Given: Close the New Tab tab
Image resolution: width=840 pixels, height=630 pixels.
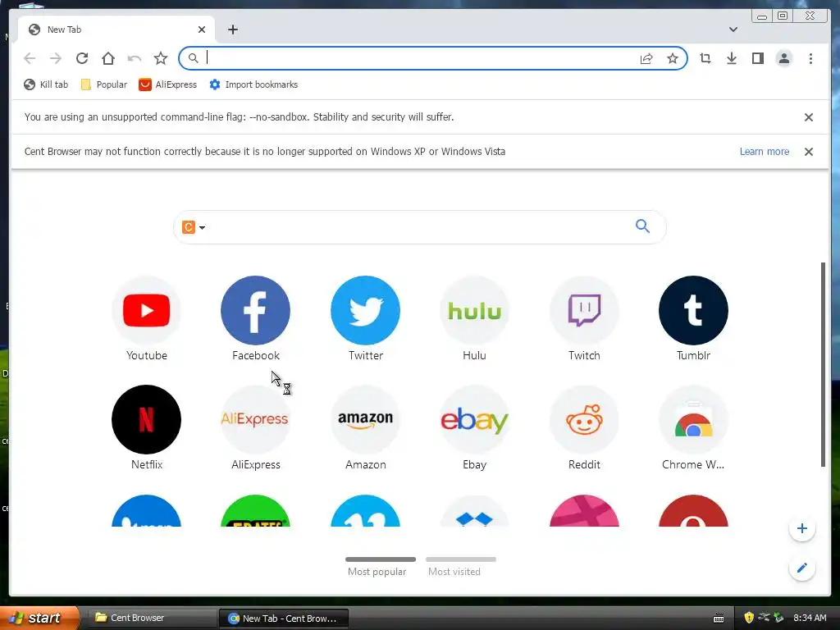Looking at the screenshot, I should point(202,30).
